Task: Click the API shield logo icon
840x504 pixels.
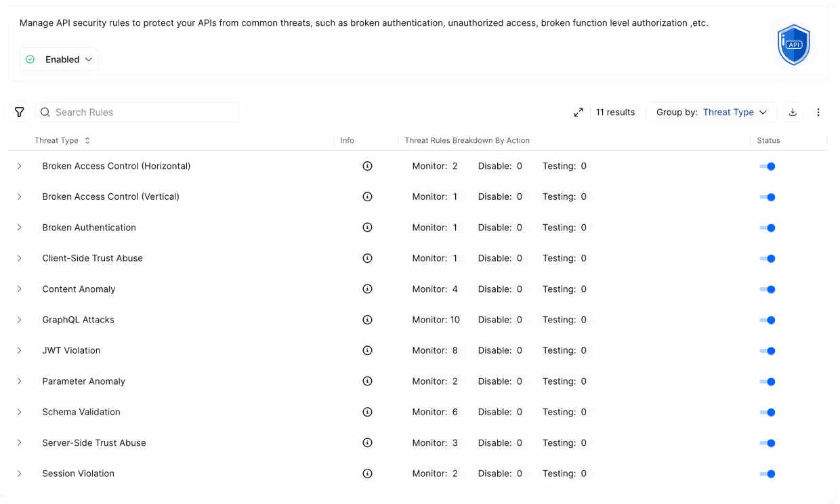Action: [793, 44]
